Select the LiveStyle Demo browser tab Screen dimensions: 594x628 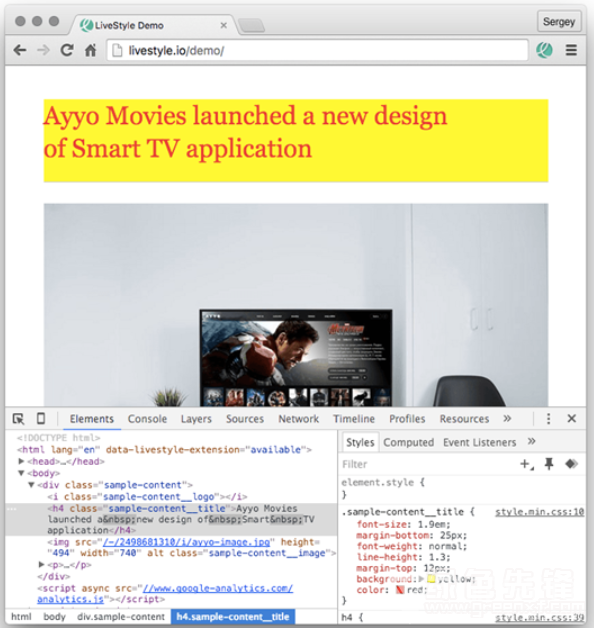(x=153, y=25)
